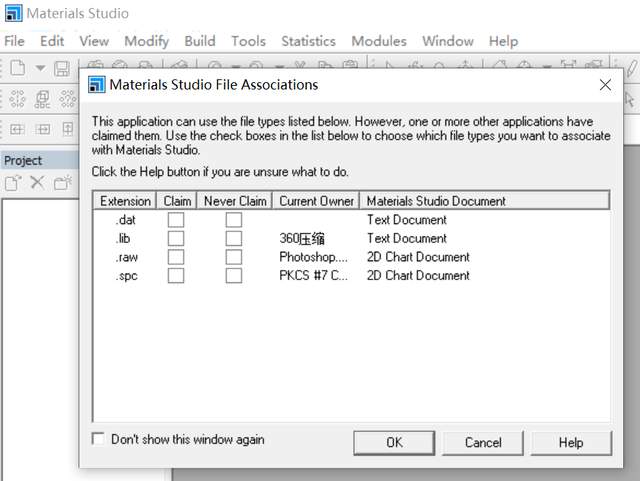
Task: Tick the Claim checkbox for .raw
Action: pos(176,257)
